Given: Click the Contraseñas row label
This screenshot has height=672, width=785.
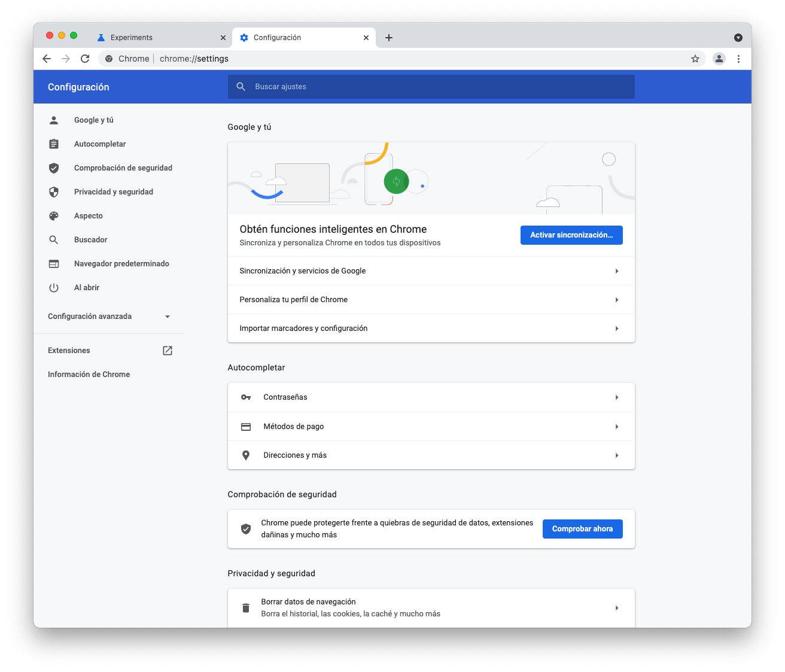Looking at the screenshot, I should tap(285, 397).
